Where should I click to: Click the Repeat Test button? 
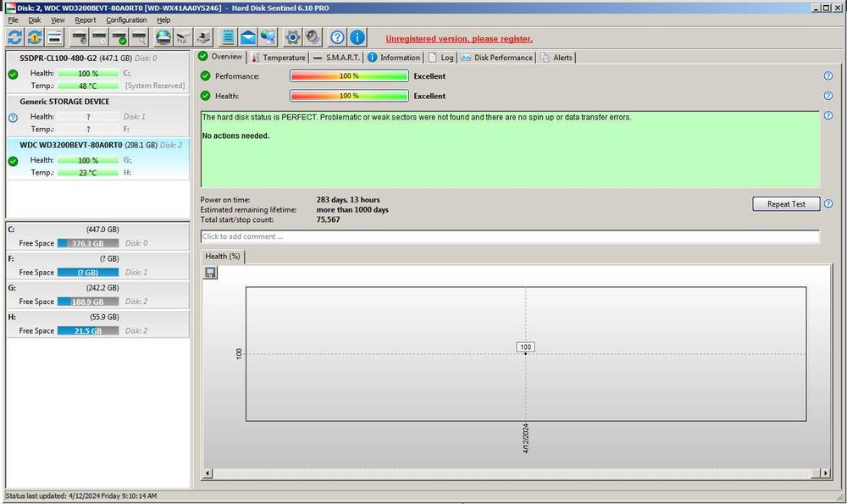coord(786,203)
